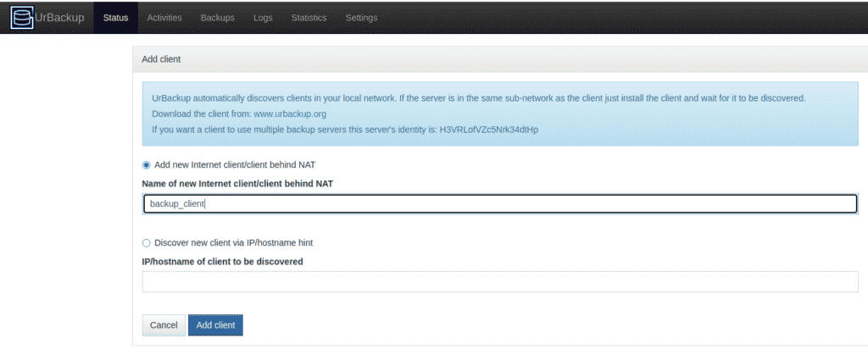Click the UrBackup brand name text
The image size is (868, 349).
(58, 18)
